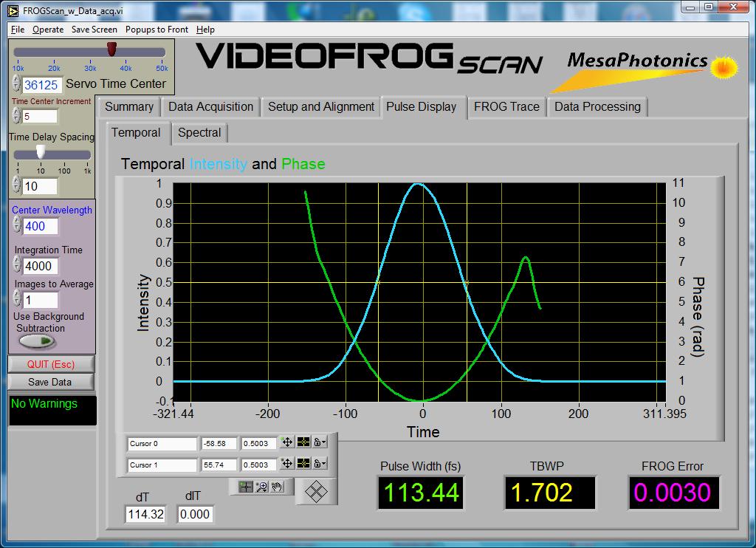This screenshot has height=548, width=756.
Task: Click the Servo Time Center stepper arrows
Action: [17, 85]
